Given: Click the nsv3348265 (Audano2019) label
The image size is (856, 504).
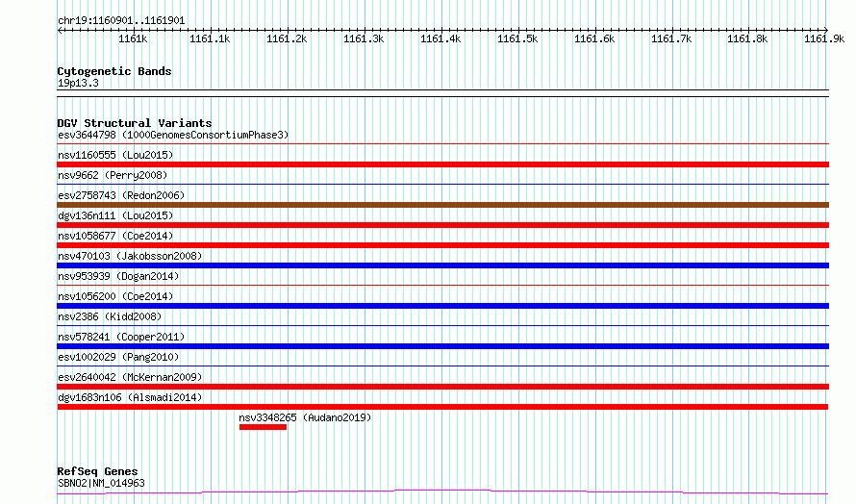Looking at the screenshot, I should click(305, 417).
